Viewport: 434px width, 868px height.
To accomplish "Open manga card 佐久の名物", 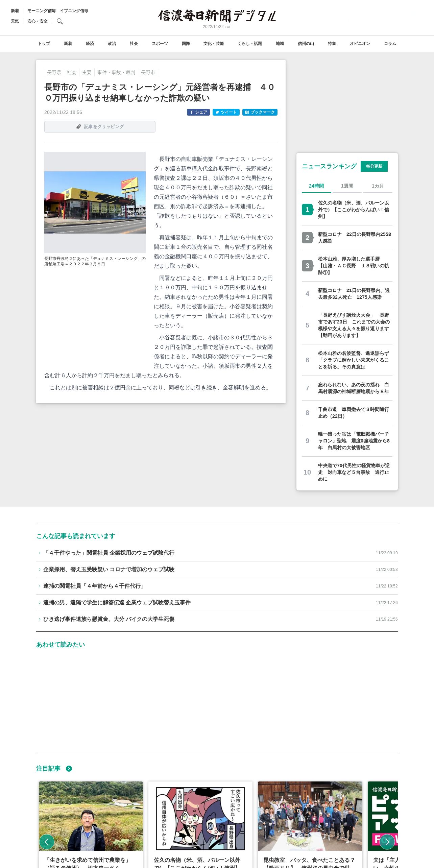I will pos(200,824).
